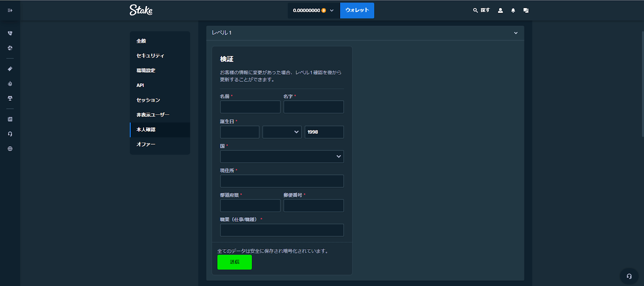Open the Casino cards icon
Image resolution: width=644 pixels, height=286 pixels.
point(10,33)
